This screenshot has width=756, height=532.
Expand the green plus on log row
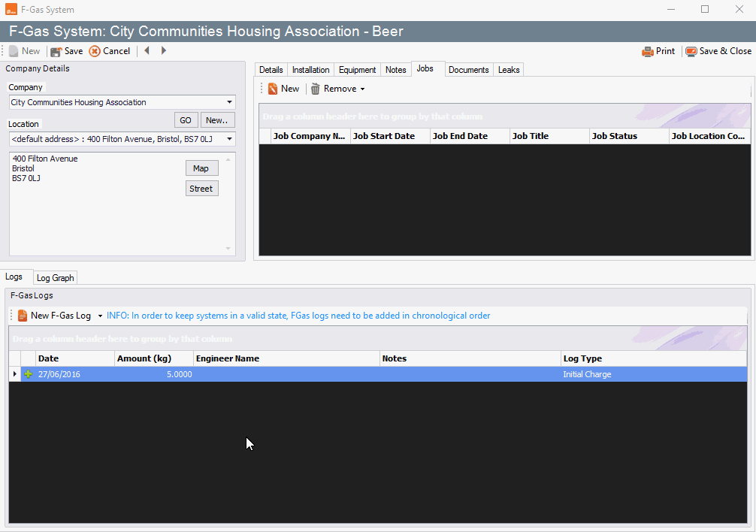click(x=29, y=374)
